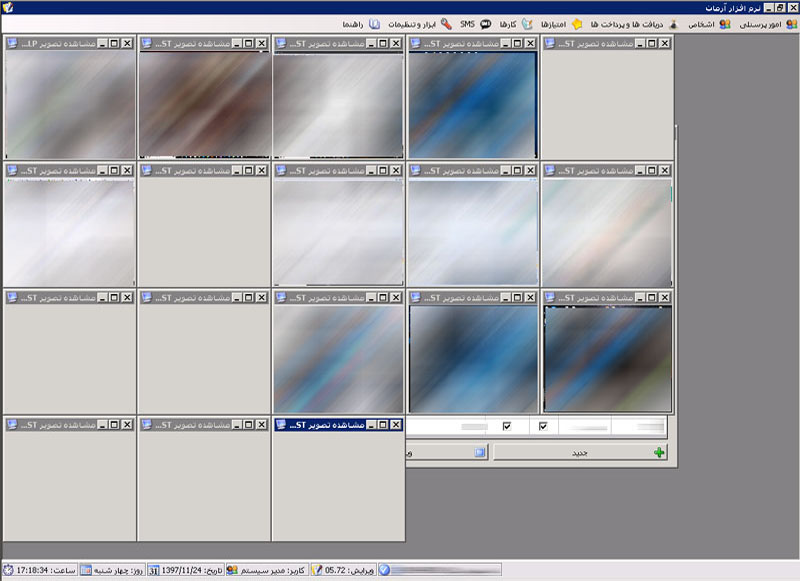Click the yellow star icon for امتیازها
The width and height of the screenshot is (800, 581).
click(577, 24)
